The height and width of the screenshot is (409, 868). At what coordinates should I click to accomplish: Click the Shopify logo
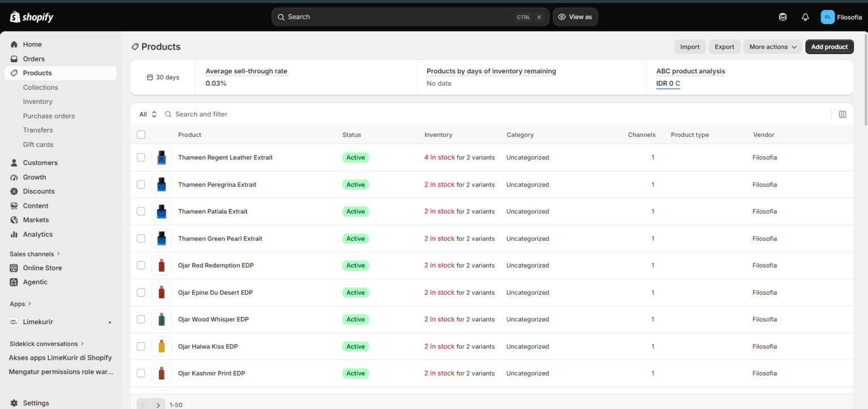pos(32,17)
